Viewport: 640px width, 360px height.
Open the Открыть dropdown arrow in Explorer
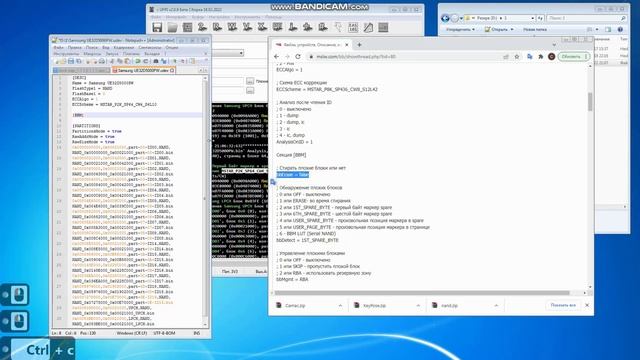tap(512, 29)
